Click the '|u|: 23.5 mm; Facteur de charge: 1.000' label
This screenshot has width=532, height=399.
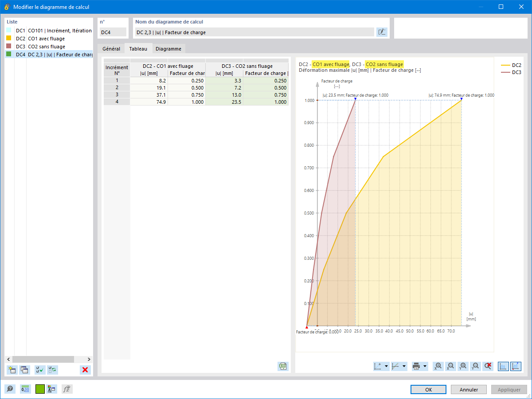click(356, 95)
